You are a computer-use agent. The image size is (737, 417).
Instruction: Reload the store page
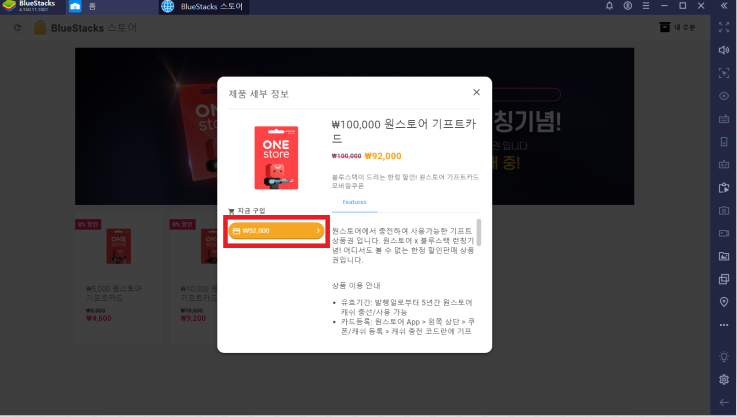click(17, 28)
